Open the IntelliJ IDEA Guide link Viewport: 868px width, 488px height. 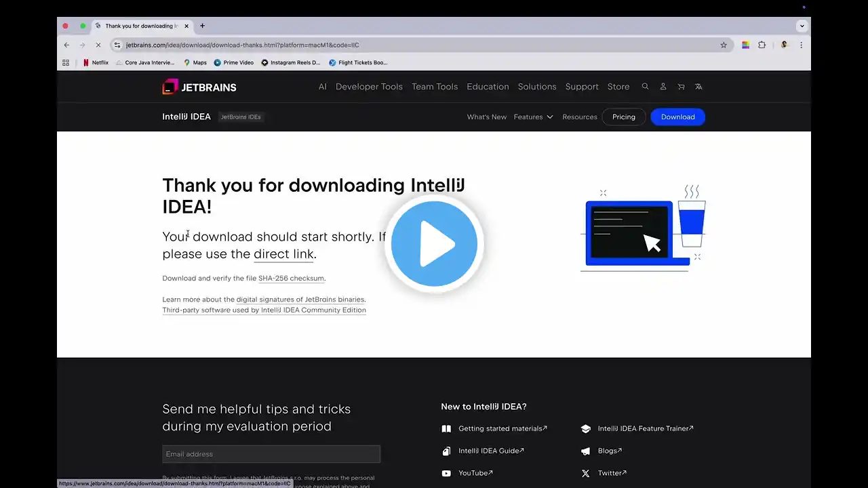(x=491, y=451)
